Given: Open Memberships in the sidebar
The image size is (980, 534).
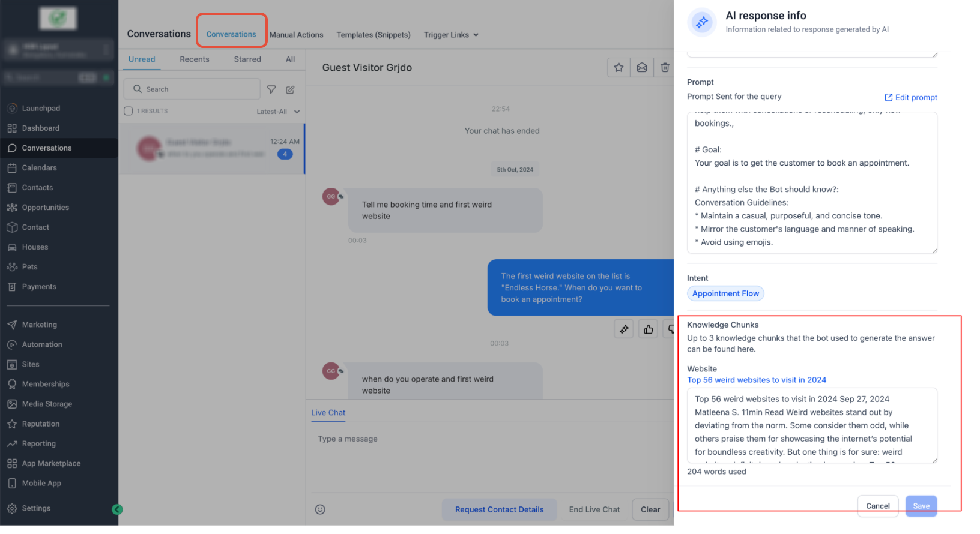Looking at the screenshot, I should [46, 384].
